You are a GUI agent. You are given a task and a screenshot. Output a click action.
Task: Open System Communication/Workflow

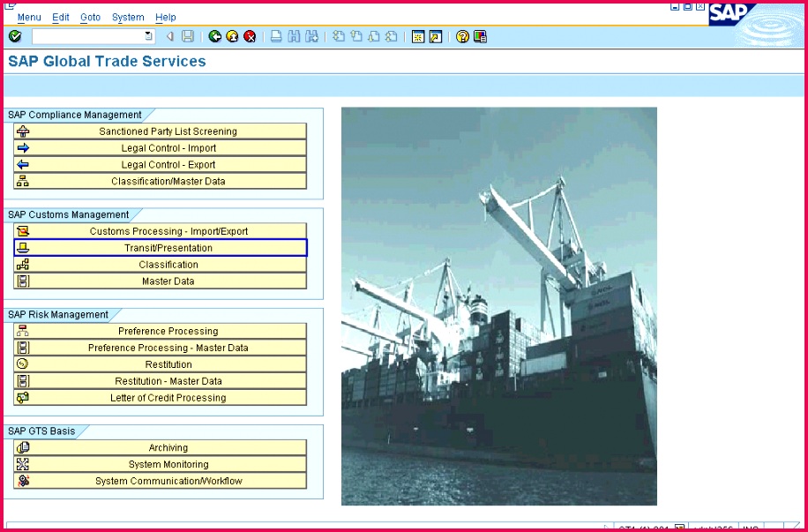point(161,481)
